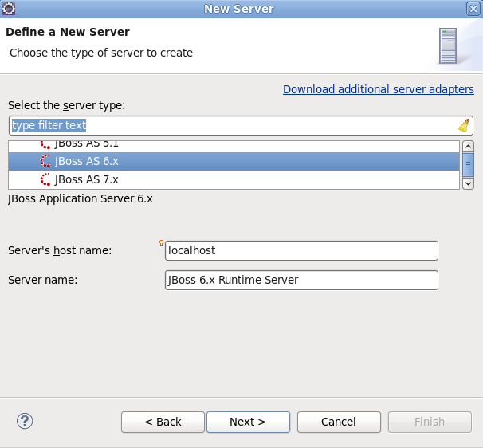
Task: Go back with the < Back button
Action: pos(163,422)
